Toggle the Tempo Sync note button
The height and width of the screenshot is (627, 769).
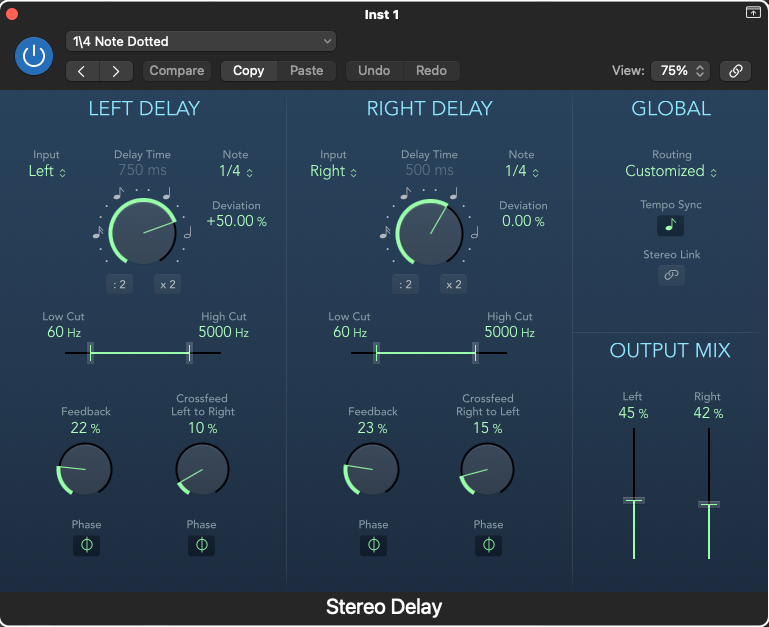point(670,226)
